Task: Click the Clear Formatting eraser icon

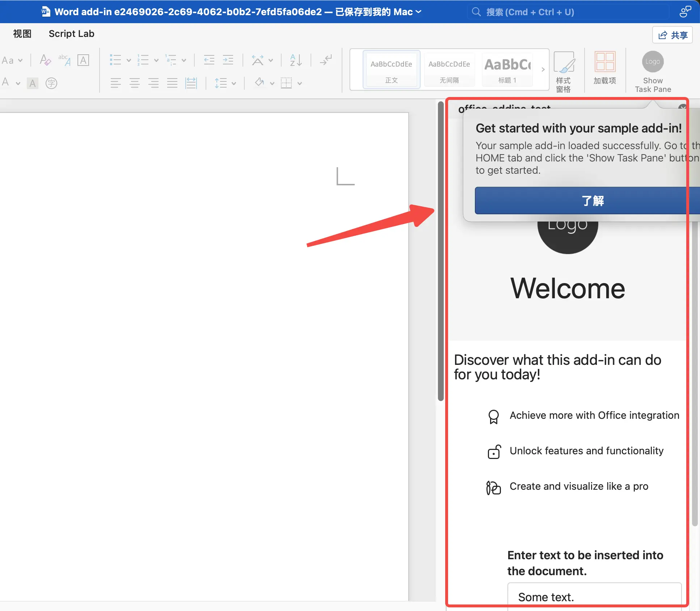Action: pyautogui.click(x=45, y=60)
